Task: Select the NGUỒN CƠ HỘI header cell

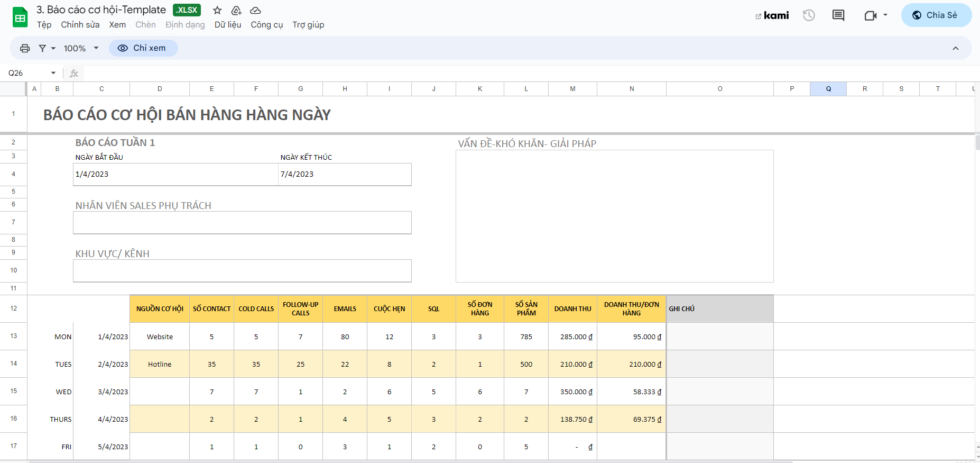Action: coord(160,309)
